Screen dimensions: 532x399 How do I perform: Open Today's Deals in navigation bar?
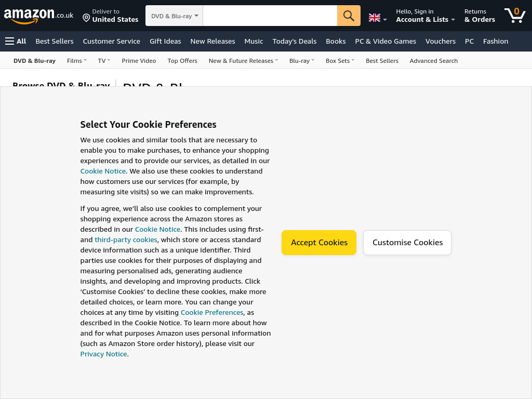[x=294, y=42]
